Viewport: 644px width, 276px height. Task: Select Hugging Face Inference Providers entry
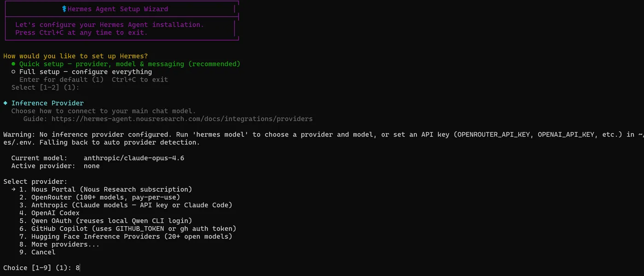tap(126, 236)
